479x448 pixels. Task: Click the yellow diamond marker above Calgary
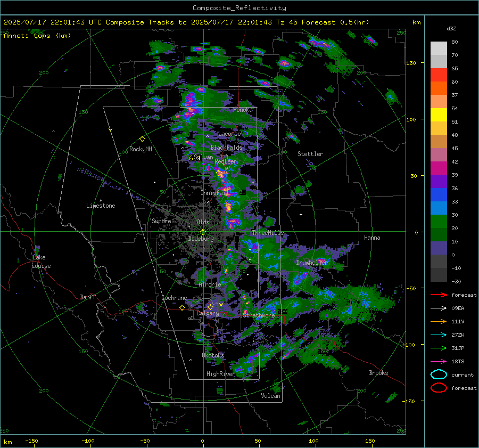click(210, 307)
